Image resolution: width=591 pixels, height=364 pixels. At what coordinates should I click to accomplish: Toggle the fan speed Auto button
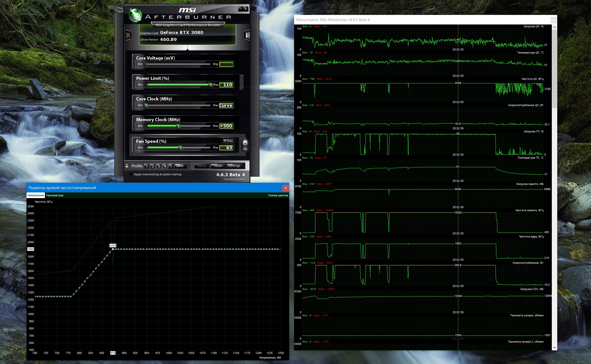click(x=229, y=141)
